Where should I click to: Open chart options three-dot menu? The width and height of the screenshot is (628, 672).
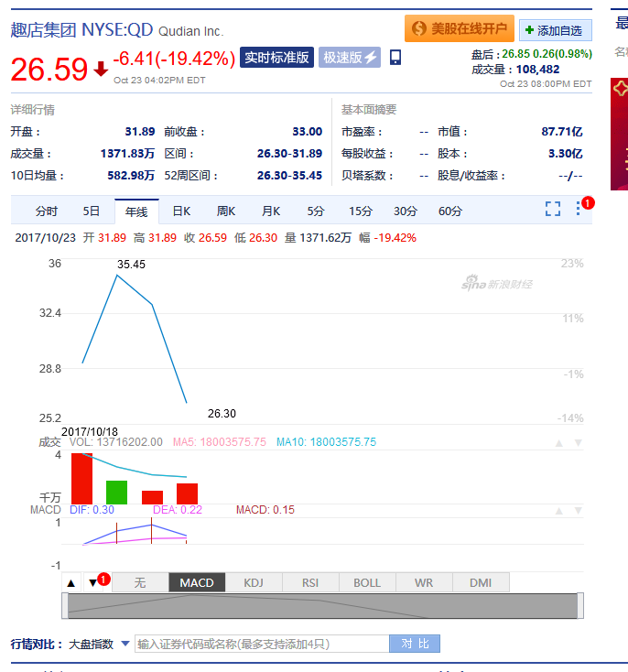pyautogui.click(x=578, y=209)
